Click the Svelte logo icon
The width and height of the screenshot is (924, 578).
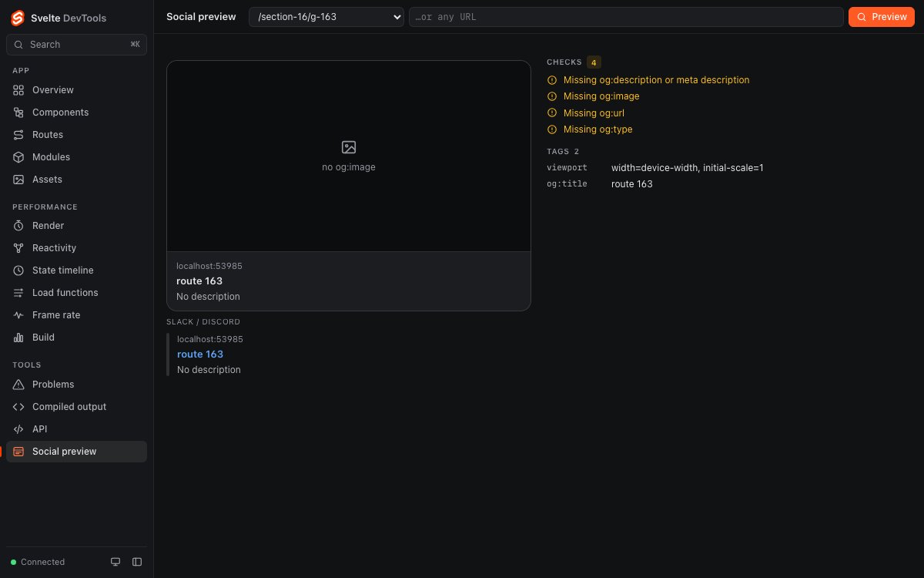click(18, 18)
